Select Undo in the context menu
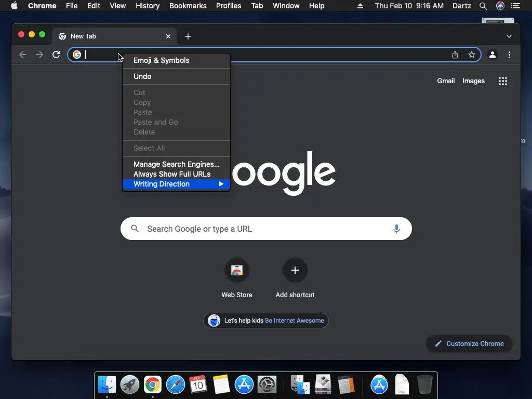Image resolution: width=532 pixels, height=399 pixels. tap(177, 76)
